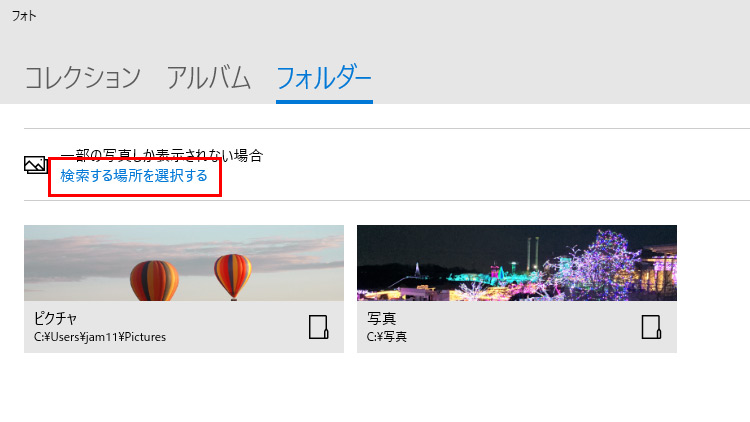Open the 検索する場所を選択する link
Screen dimensions: 750x422
click(134, 176)
